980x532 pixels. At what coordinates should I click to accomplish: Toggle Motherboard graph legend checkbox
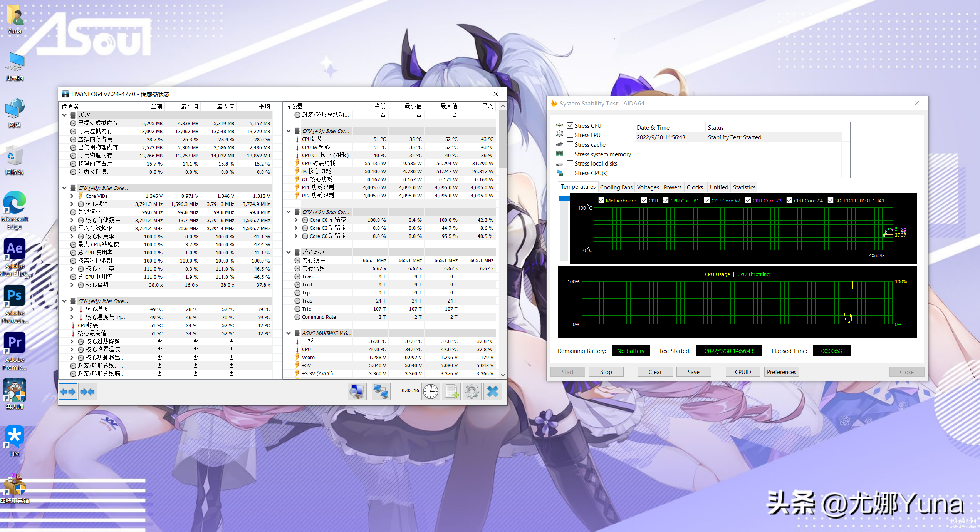(x=601, y=200)
